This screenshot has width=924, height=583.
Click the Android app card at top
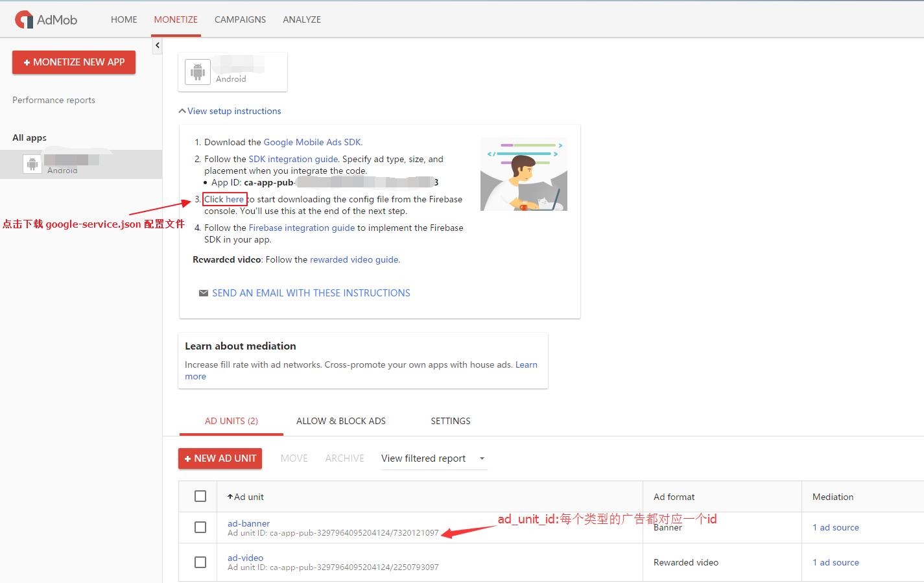click(233, 72)
